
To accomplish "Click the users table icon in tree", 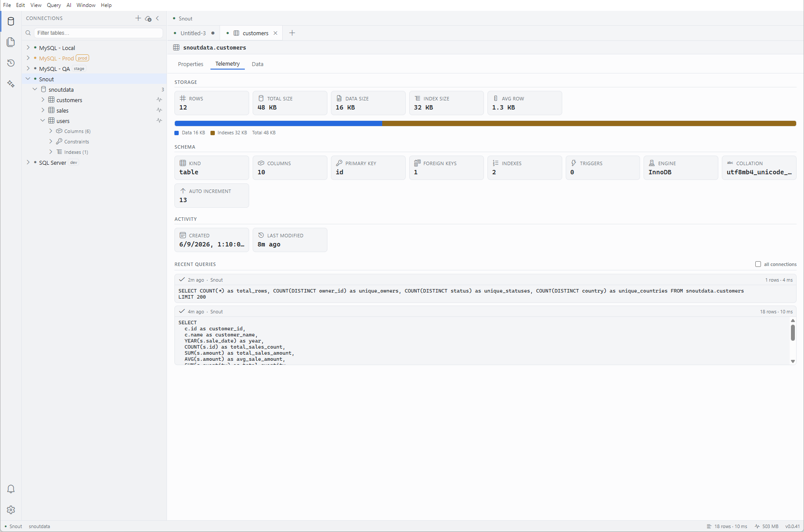I will pos(51,121).
